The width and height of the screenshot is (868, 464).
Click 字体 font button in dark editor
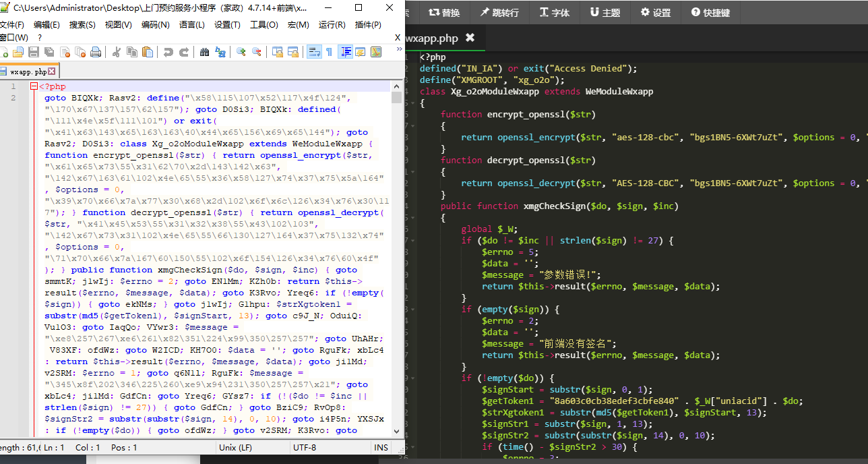(x=554, y=12)
